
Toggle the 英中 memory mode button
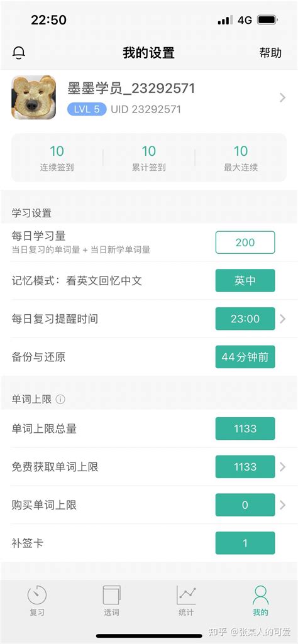click(x=245, y=280)
